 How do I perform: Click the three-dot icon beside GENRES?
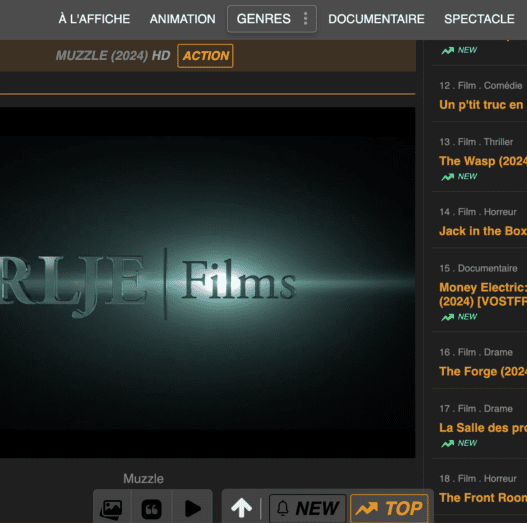(306, 18)
